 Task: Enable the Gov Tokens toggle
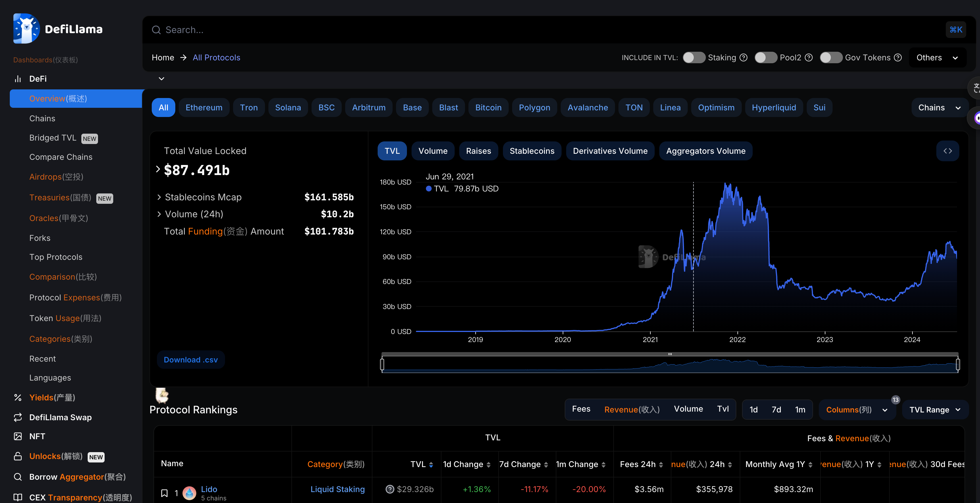pos(831,57)
